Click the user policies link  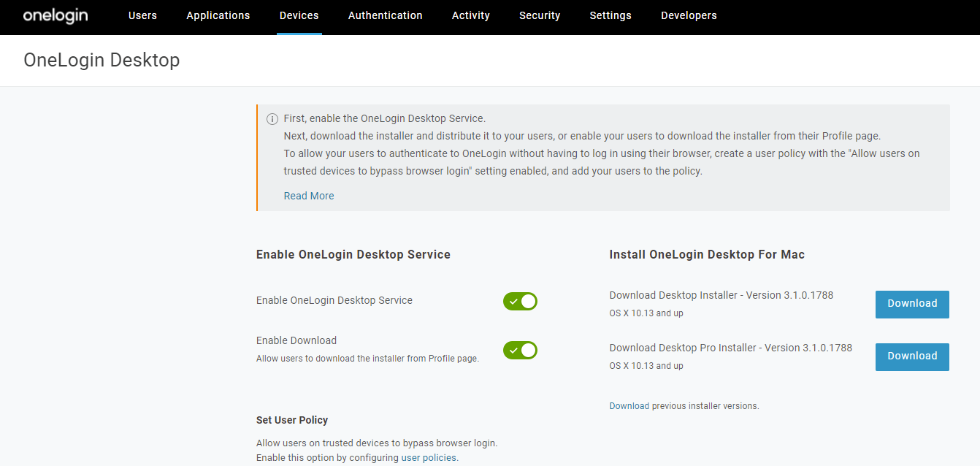point(427,457)
